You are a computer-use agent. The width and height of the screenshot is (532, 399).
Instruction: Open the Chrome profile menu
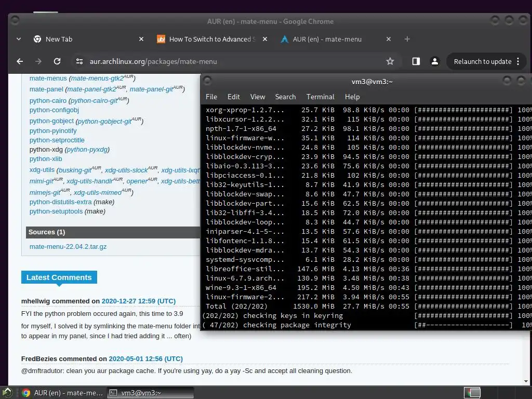(x=435, y=61)
